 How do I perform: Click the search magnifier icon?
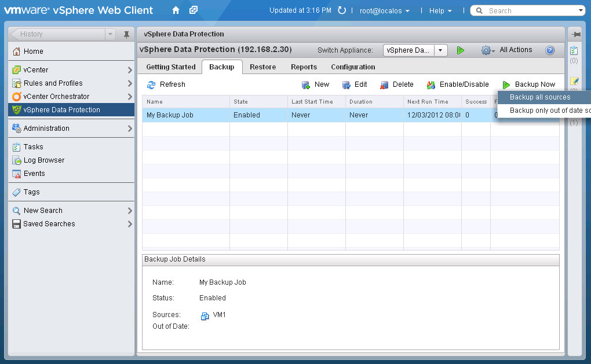click(479, 10)
